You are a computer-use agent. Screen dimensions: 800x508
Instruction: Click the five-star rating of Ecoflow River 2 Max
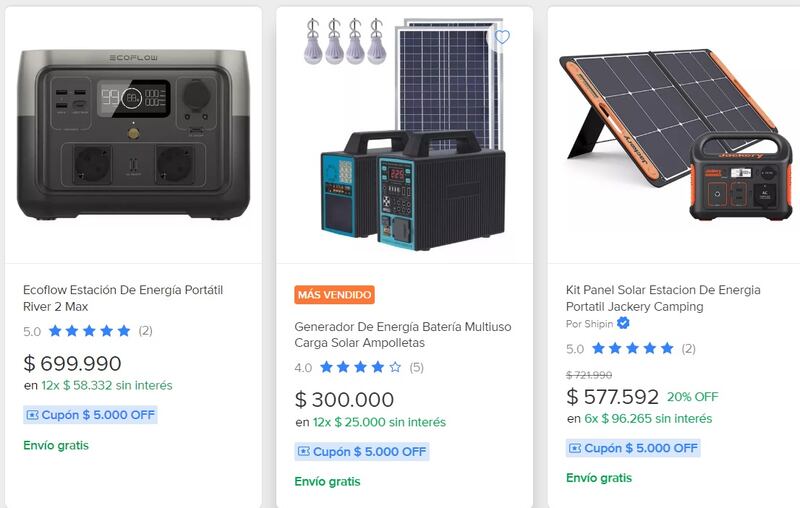tap(89, 331)
